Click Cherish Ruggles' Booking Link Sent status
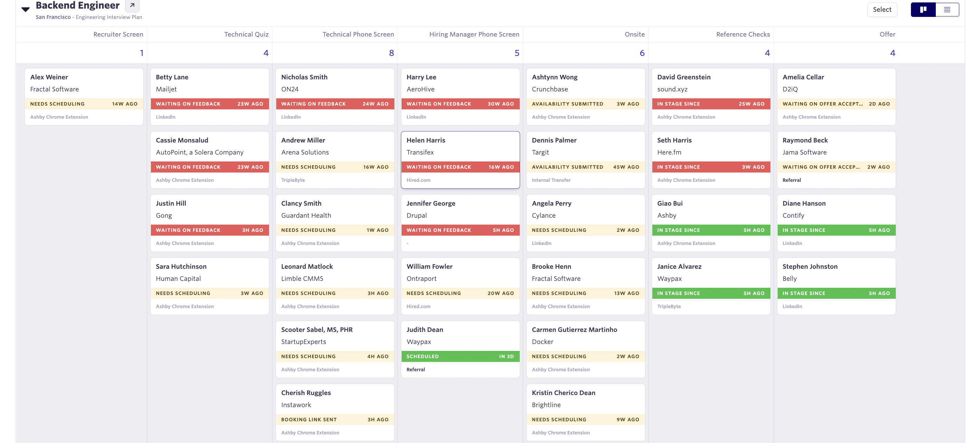Image resolution: width=980 pixels, height=443 pixels. (x=335, y=420)
